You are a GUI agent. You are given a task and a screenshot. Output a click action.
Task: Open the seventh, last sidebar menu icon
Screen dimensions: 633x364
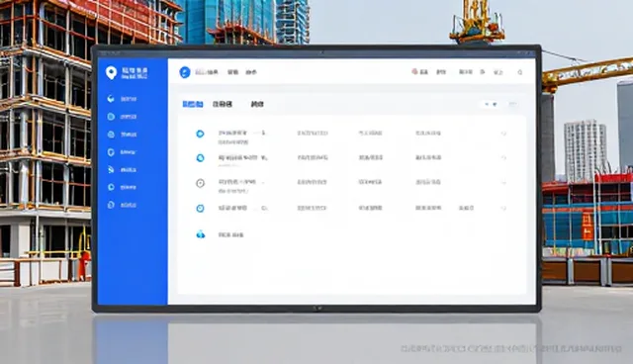(x=111, y=205)
